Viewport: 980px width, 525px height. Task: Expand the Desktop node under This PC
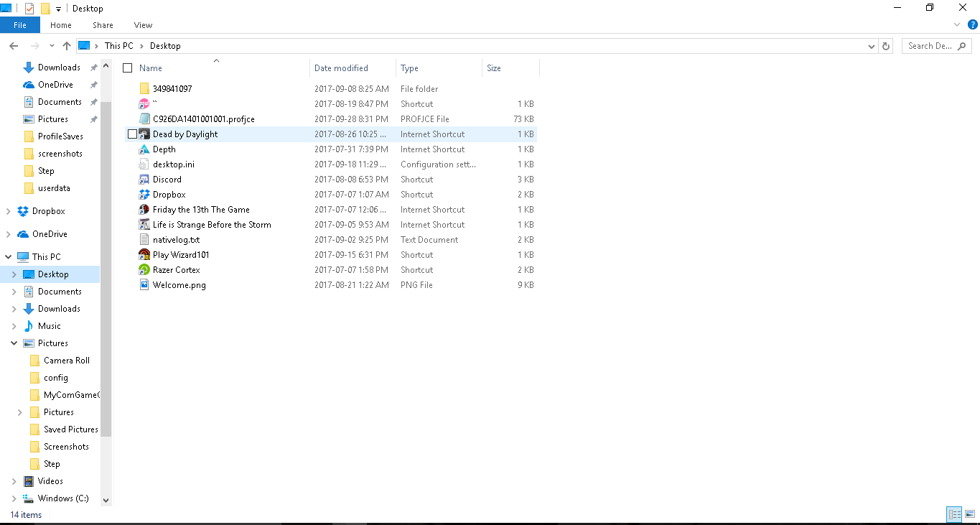pos(14,274)
